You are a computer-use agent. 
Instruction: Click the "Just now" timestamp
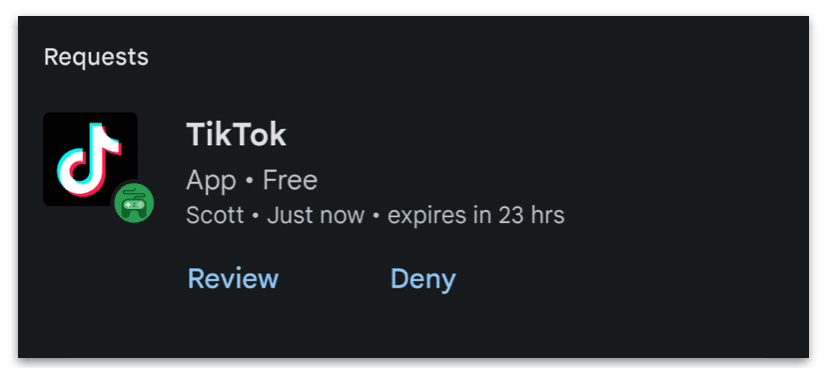click(x=316, y=215)
